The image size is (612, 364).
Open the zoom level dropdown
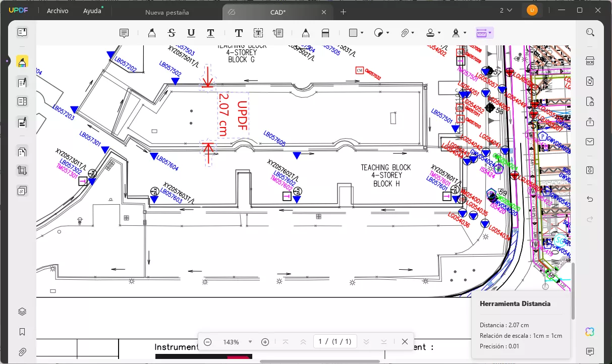click(x=250, y=342)
